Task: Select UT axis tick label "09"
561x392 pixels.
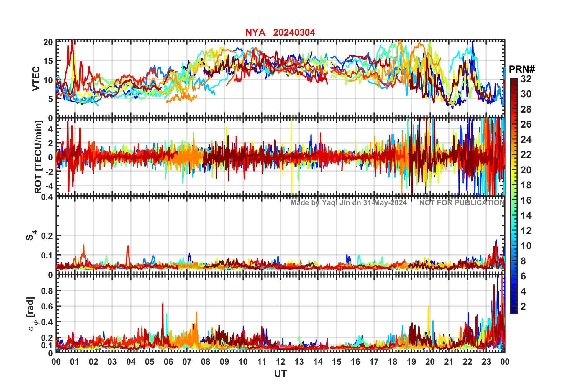Action: (224, 362)
